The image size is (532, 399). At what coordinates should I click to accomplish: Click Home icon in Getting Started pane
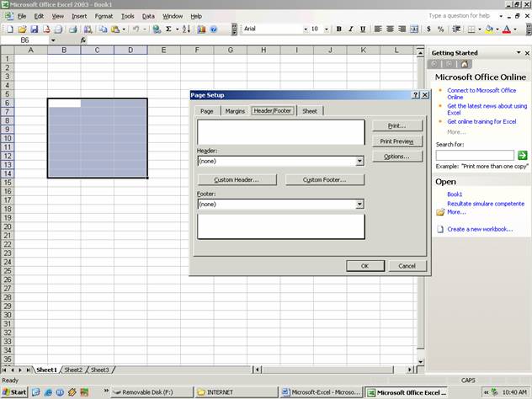point(464,64)
